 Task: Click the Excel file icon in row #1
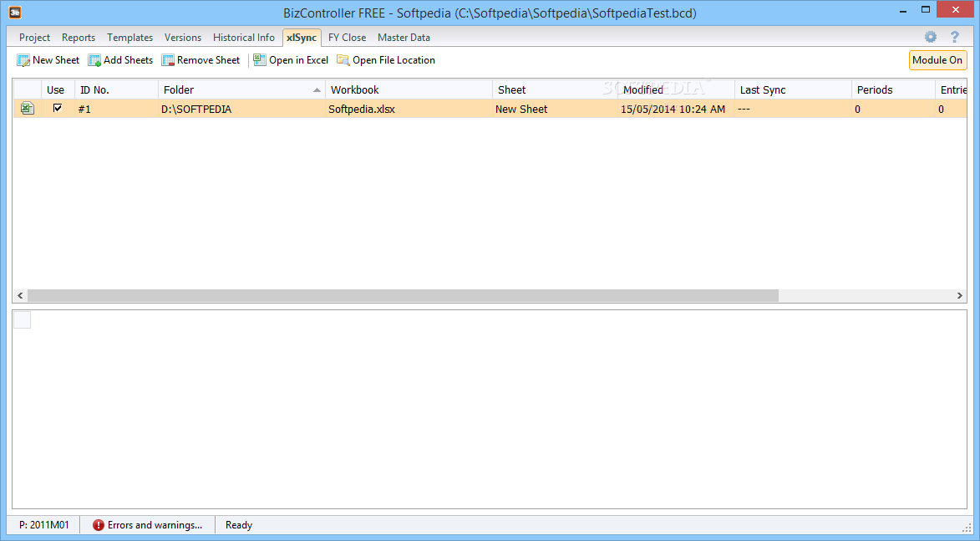coord(27,108)
